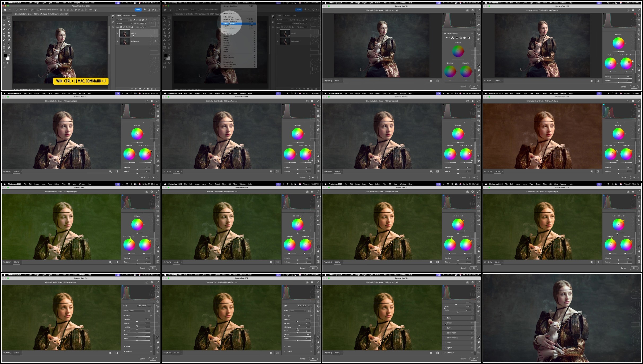The width and height of the screenshot is (643, 364).
Task: Collapse the open Color Grading panel showing Adjust icons
Action: point(445,34)
